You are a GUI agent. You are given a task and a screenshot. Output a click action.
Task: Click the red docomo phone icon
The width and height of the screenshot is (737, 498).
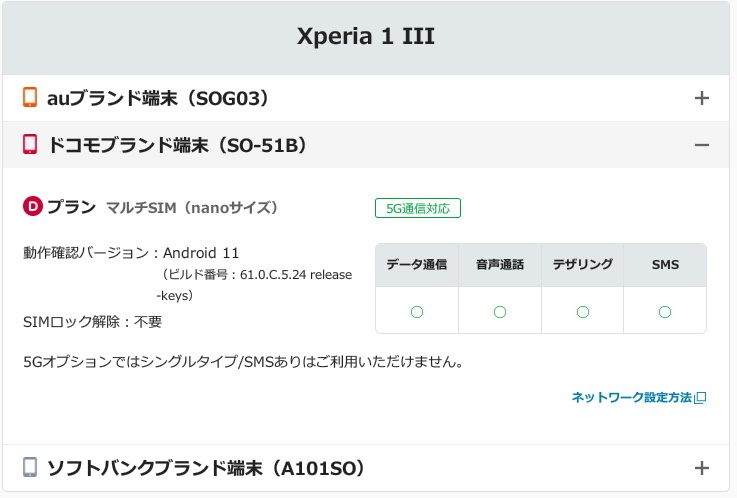point(30,145)
